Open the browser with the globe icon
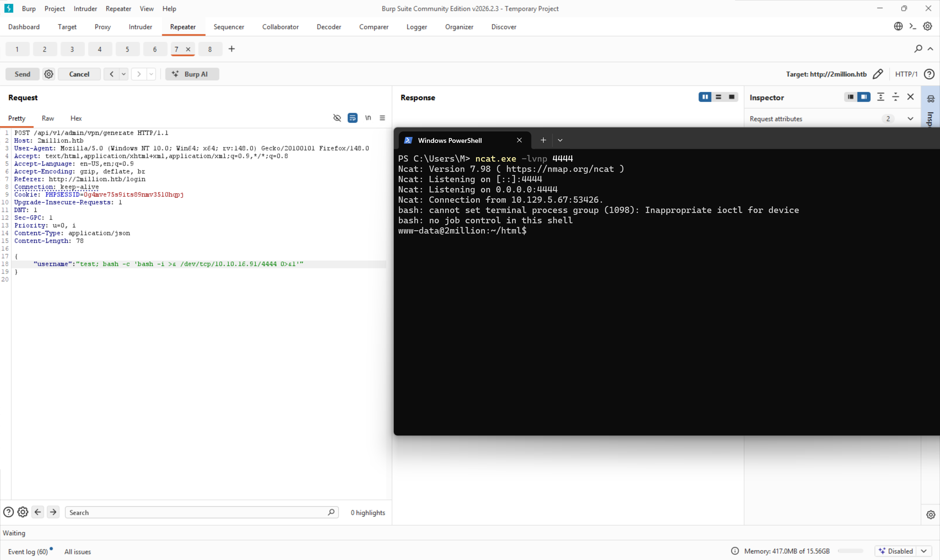The width and height of the screenshot is (940, 560). (898, 26)
